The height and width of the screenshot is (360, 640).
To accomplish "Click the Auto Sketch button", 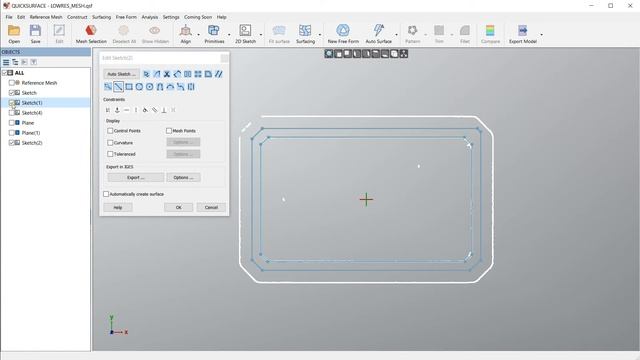I will click(121, 74).
